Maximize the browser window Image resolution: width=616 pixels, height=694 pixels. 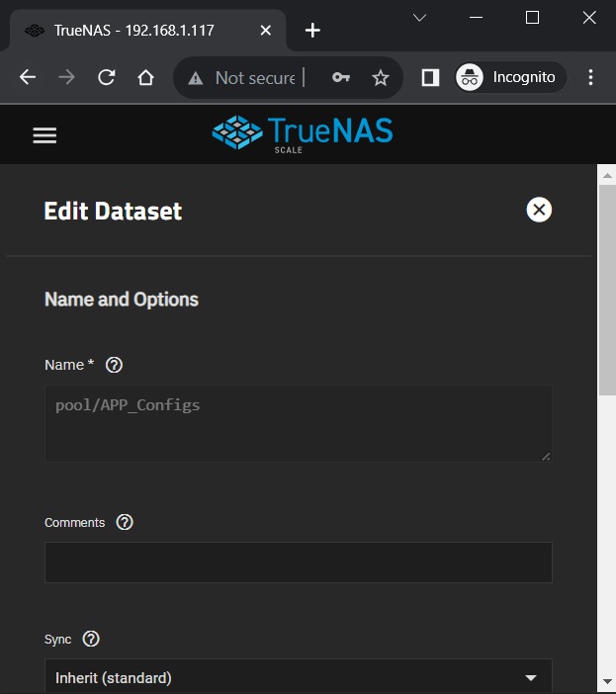(532, 18)
